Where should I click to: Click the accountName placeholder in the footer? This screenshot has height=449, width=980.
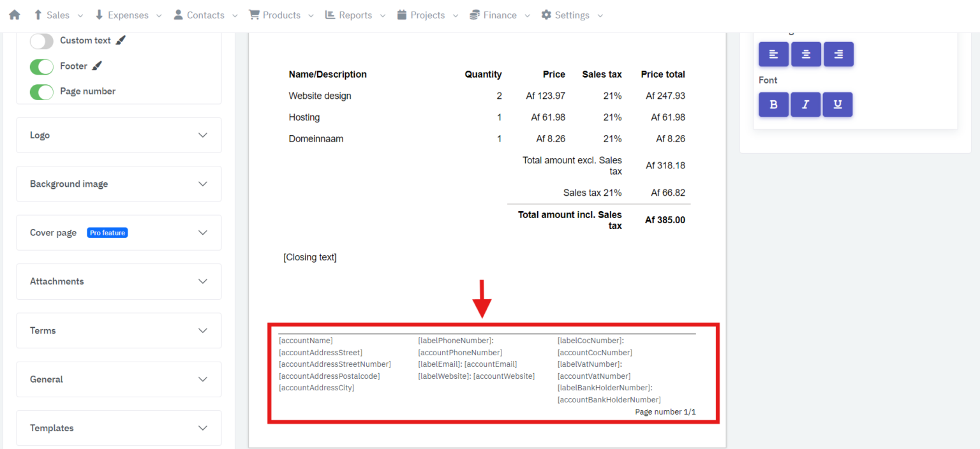tap(305, 340)
